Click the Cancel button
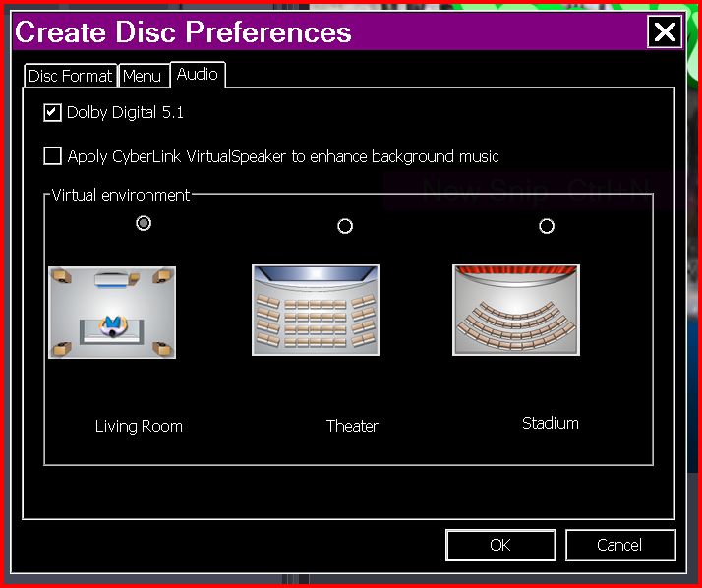 [619, 545]
